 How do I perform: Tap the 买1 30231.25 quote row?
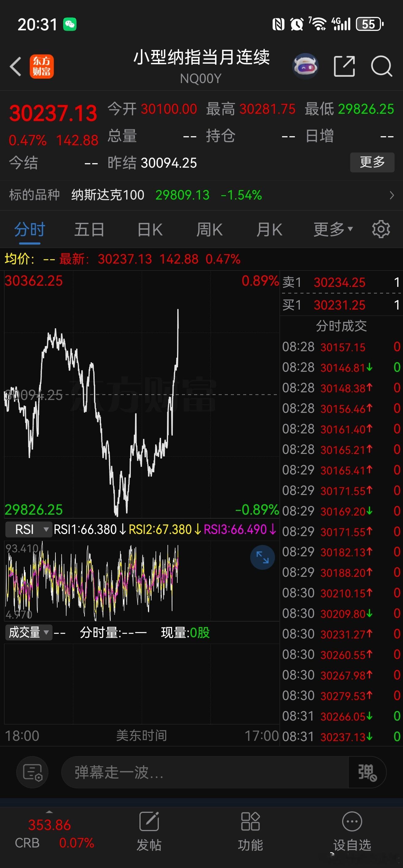pyautogui.click(x=341, y=305)
